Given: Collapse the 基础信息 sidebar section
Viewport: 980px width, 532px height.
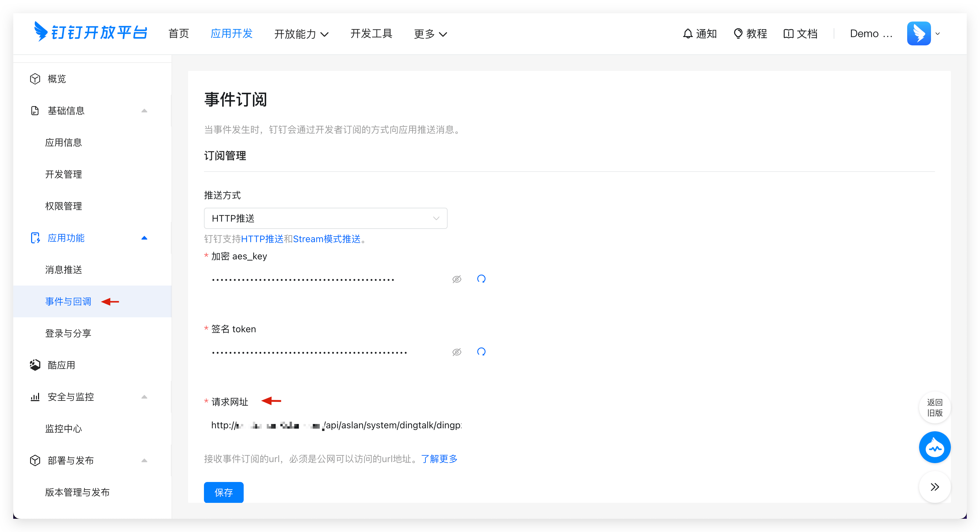Looking at the screenshot, I should tap(144, 111).
